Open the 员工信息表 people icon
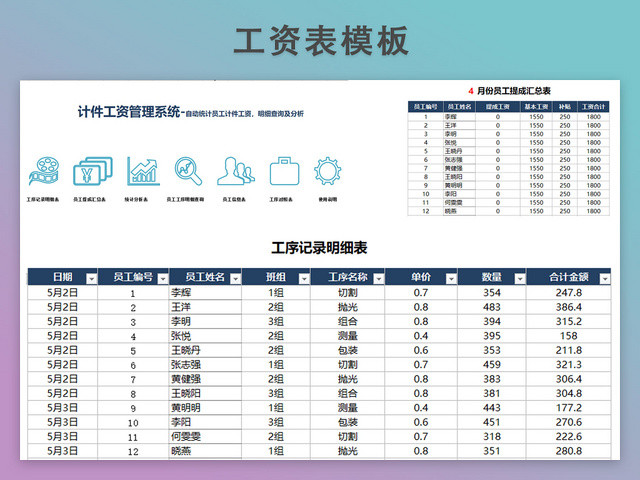The width and height of the screenshot is (640, 480). click(235, 172)
